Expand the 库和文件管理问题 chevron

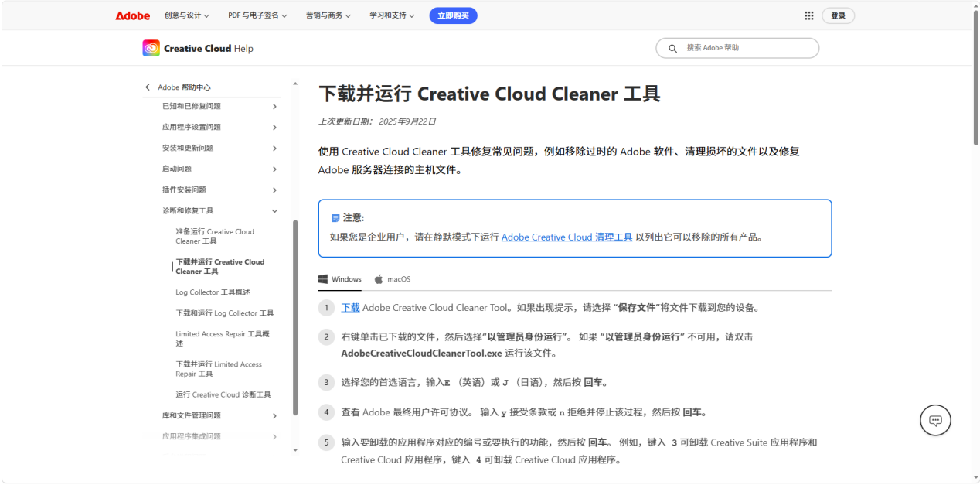(274, 415)
